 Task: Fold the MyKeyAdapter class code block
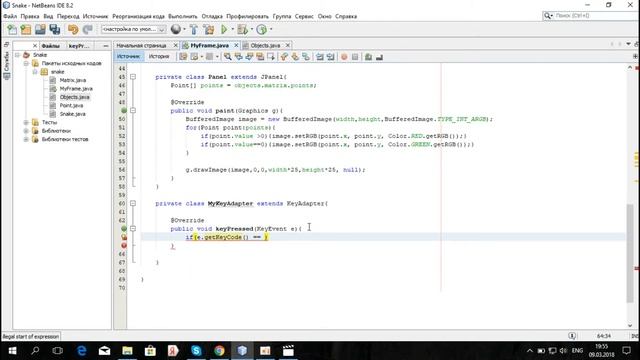pyautogui.click(x=133, y=203)
